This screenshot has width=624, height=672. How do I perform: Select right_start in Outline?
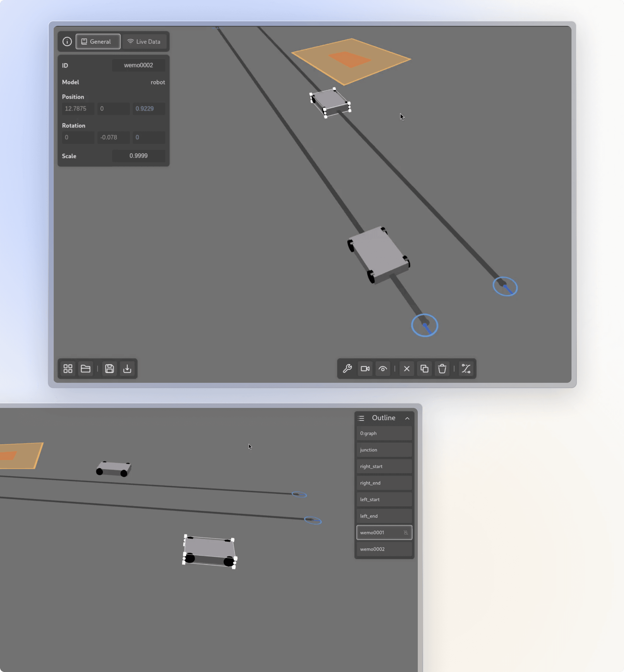384,466
